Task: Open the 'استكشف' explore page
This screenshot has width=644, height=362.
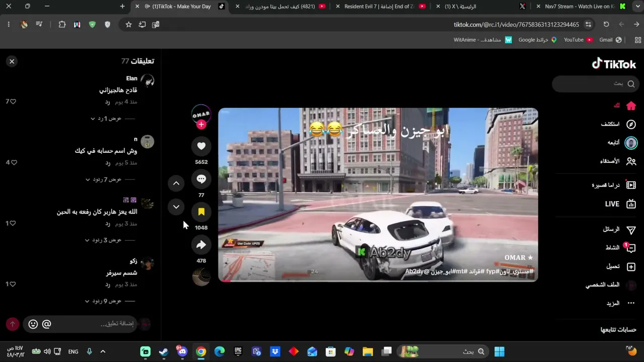Action: (618, 124)
